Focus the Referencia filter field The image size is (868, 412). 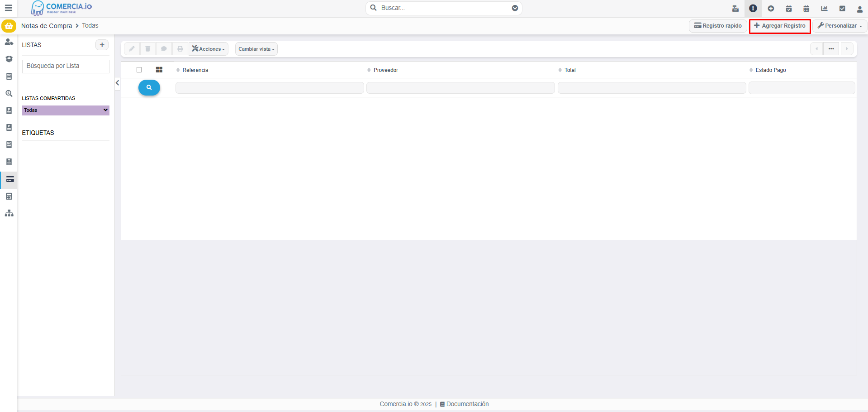click(x=270, y=88)
